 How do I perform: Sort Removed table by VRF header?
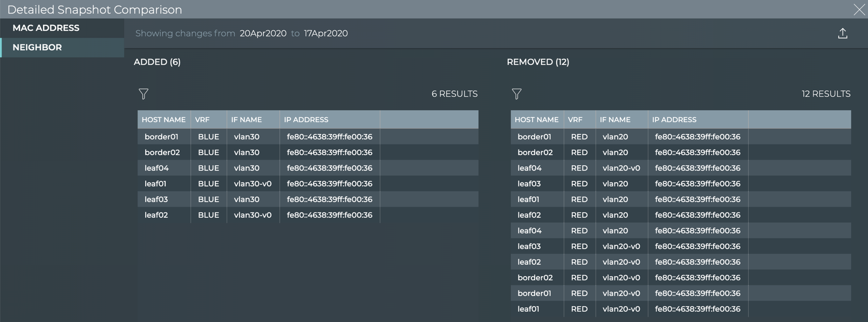575,120
